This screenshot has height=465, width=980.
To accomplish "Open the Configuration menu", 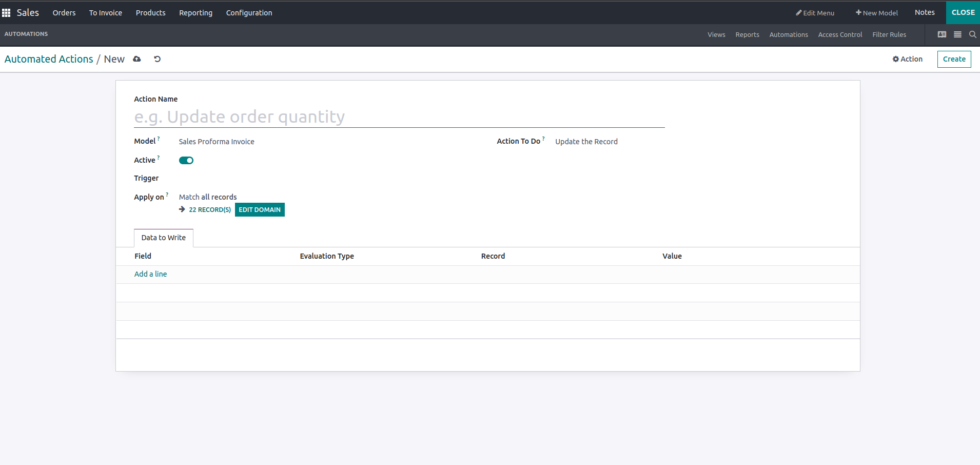I will click(x=249, y=13).
